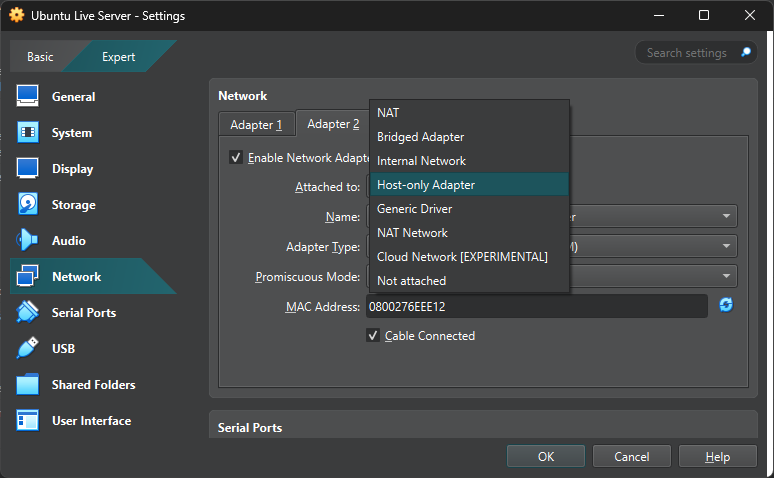Expand the Adapter Type dropdown arrow
The height and width of the screenshot is (478, 774).
click(x=726, y=246)
